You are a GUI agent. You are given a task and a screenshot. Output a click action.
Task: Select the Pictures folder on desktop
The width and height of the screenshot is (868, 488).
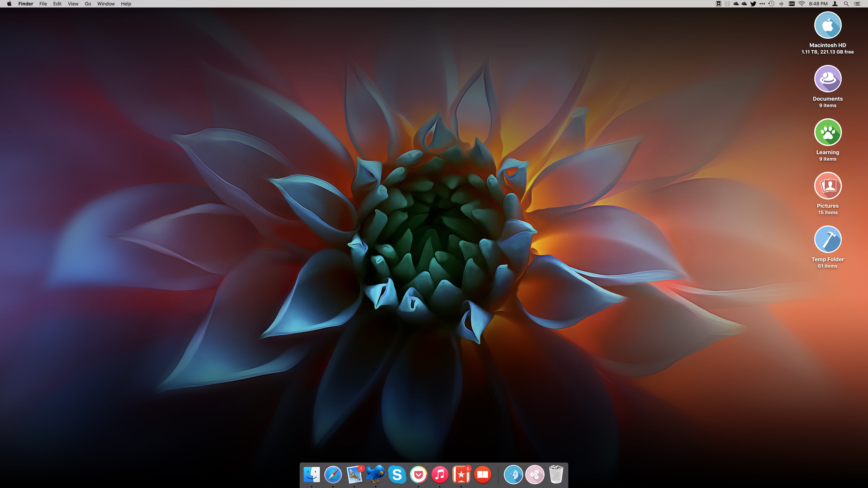[x=828, y=186]
